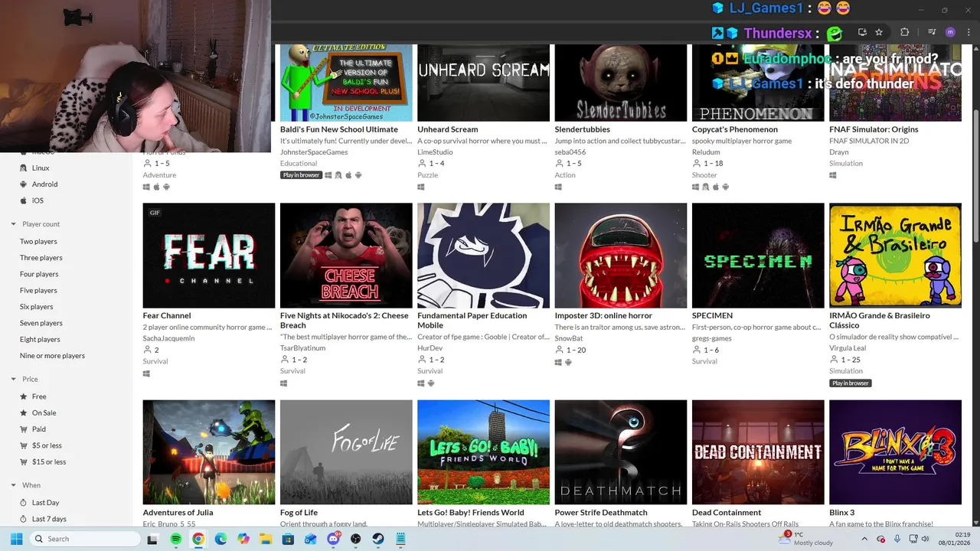Click Play in browser badge under IRMÃO Grande
This screenshot has width=980, height=551.
coord(850,383)
